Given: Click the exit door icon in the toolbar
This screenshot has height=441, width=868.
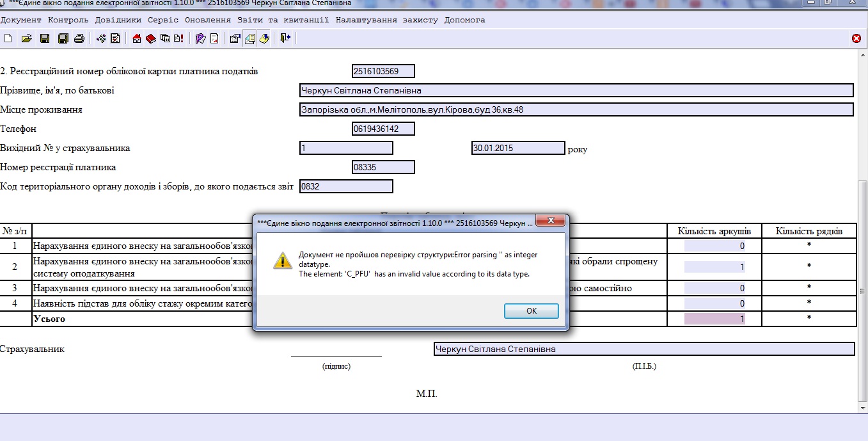Looking at the screenshot, I should [x=285, y=38].
